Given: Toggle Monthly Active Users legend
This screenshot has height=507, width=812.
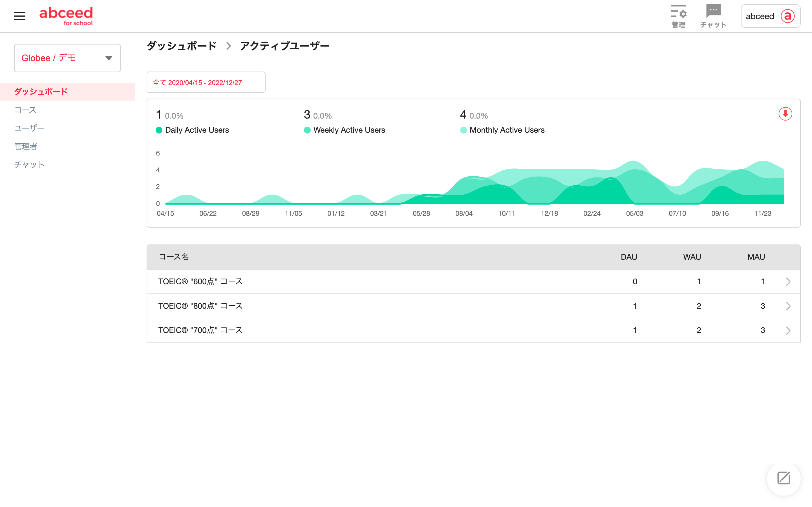Looking at the screenshot, I should pyautogui.click(x=507, y=130).
